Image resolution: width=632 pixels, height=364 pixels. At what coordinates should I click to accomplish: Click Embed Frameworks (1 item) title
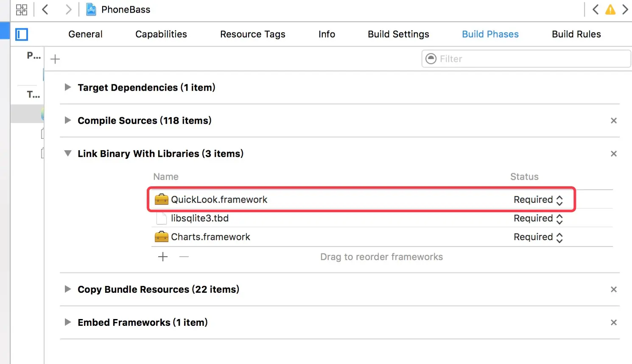point(143,322)
